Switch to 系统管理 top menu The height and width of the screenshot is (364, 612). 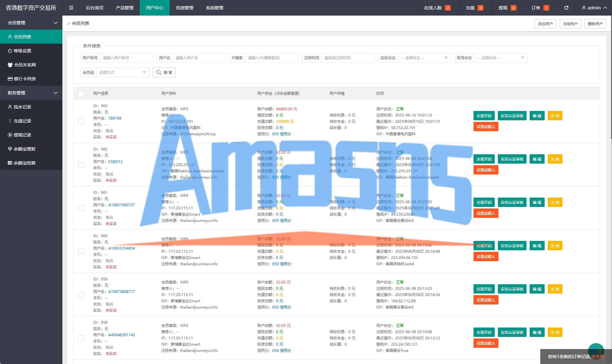(x=214, y=8)
